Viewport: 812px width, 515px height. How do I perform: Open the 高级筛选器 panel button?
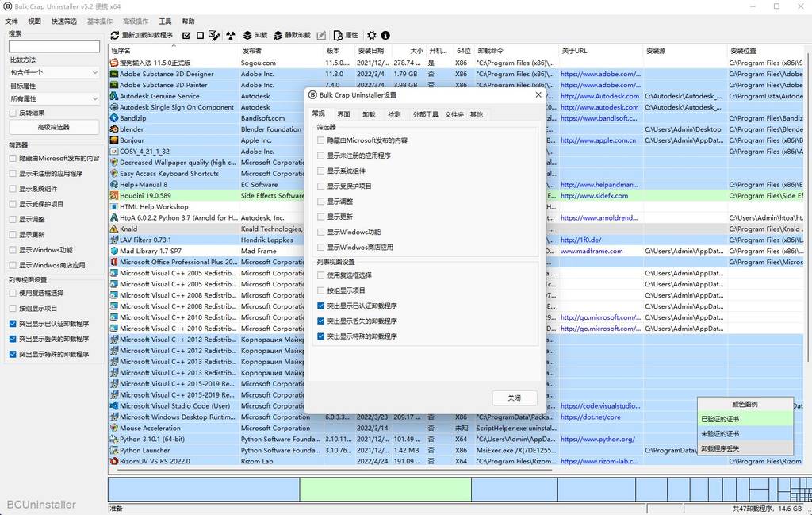point(52,126)
